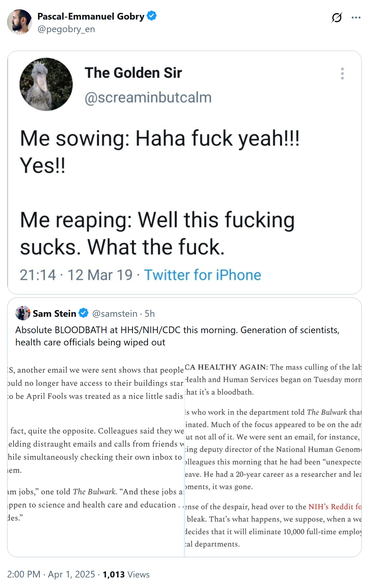Click the blue verified badge beside Gobry's name

152,16
